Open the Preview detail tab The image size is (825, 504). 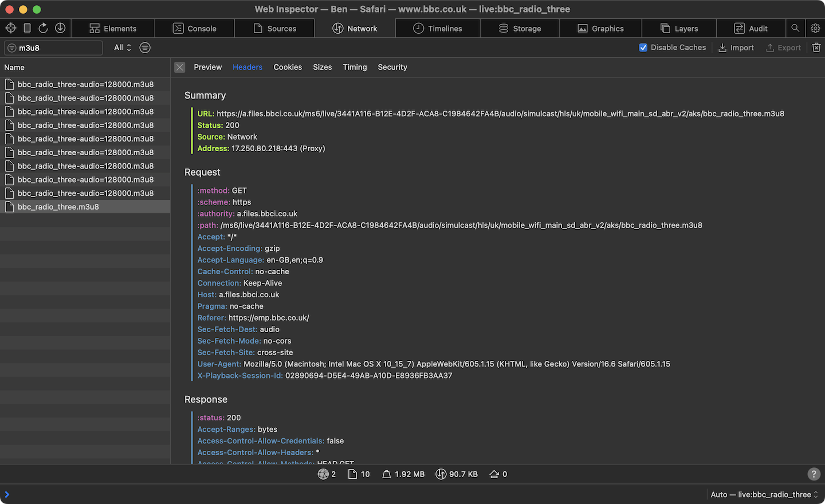click(207, 67)
